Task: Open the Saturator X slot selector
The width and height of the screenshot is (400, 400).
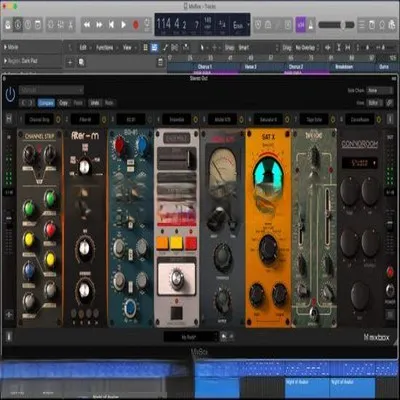Action: [268, 119]
